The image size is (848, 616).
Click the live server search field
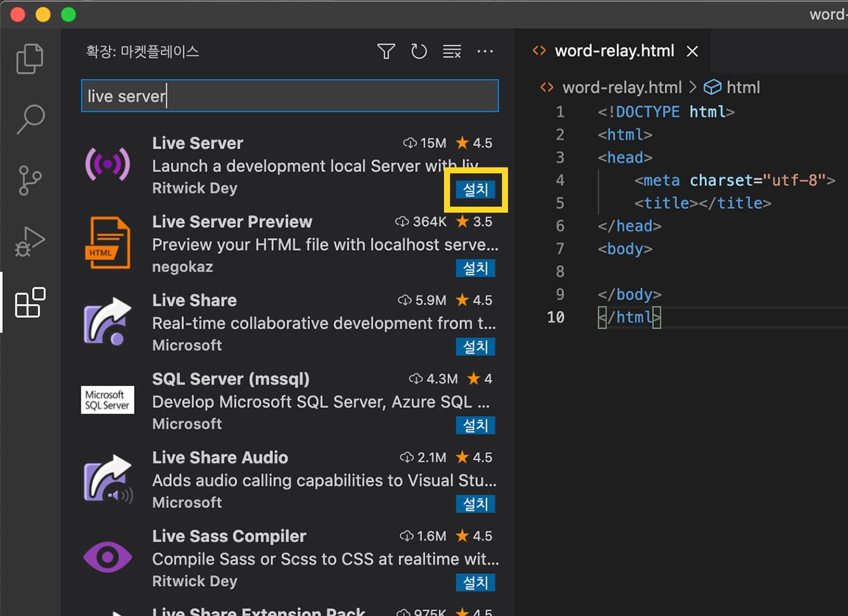(290, 95)
